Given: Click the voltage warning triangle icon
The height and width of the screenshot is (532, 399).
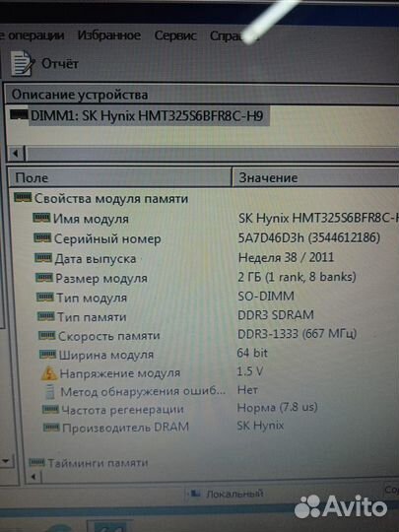Looking at the screenshot, I should tap(49, 373).
